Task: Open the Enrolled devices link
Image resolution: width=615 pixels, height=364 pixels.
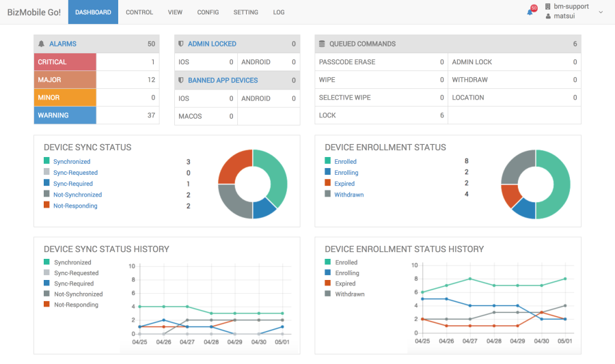Action: (345, 161)
